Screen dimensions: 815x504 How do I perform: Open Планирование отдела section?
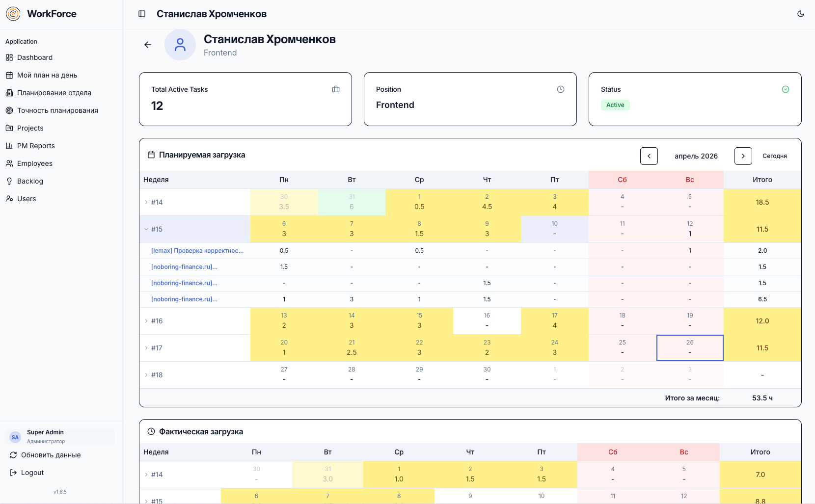[x=54, y=93]
